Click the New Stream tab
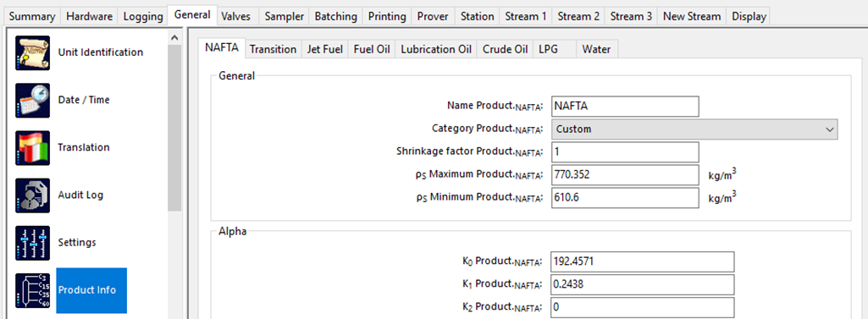Viewport: 868px width, 319px height. pos(692,17)
